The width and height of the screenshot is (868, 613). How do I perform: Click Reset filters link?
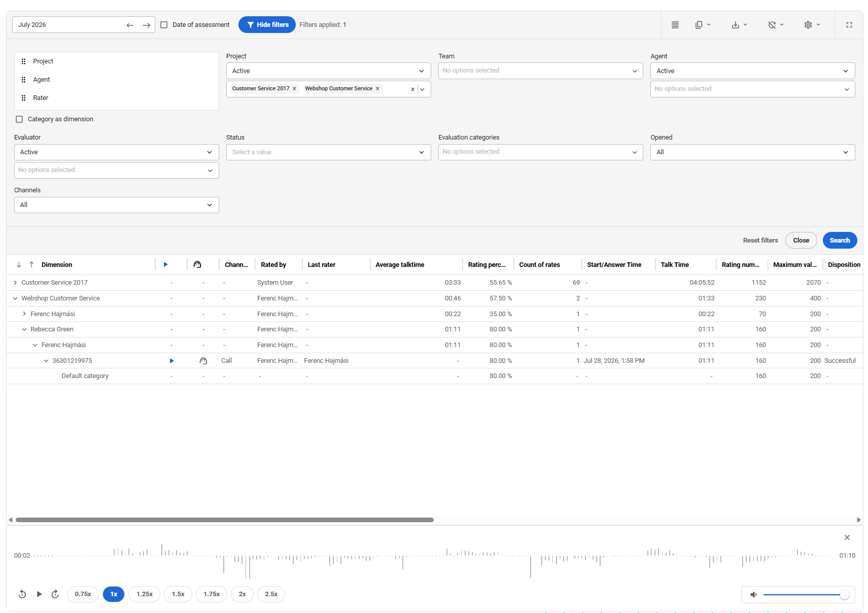pos(760,241)
